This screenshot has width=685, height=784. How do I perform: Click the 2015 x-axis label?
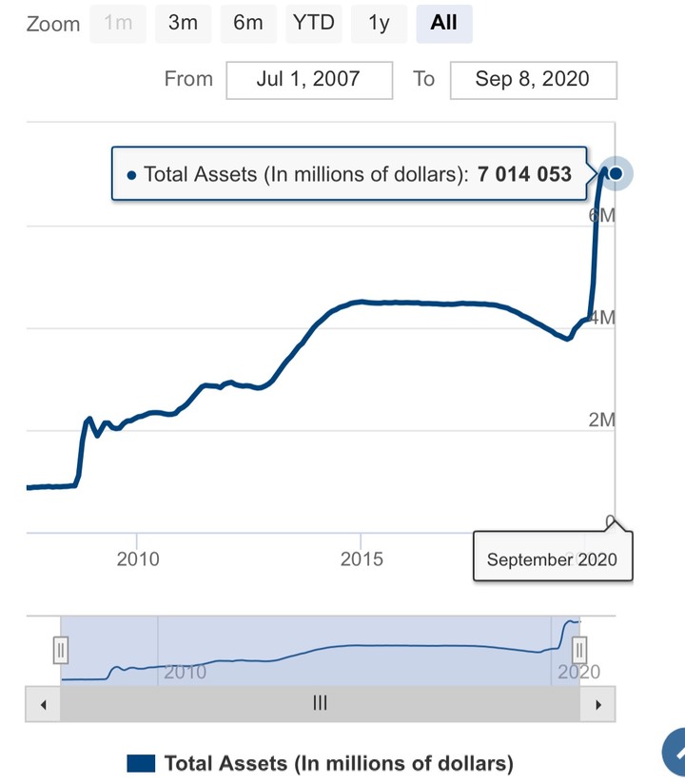point(362,559)
